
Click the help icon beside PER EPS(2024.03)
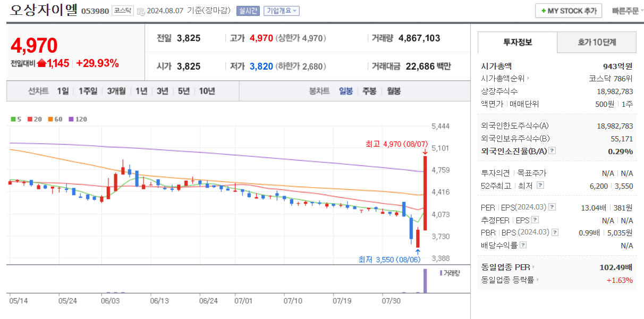pos(552,207)
